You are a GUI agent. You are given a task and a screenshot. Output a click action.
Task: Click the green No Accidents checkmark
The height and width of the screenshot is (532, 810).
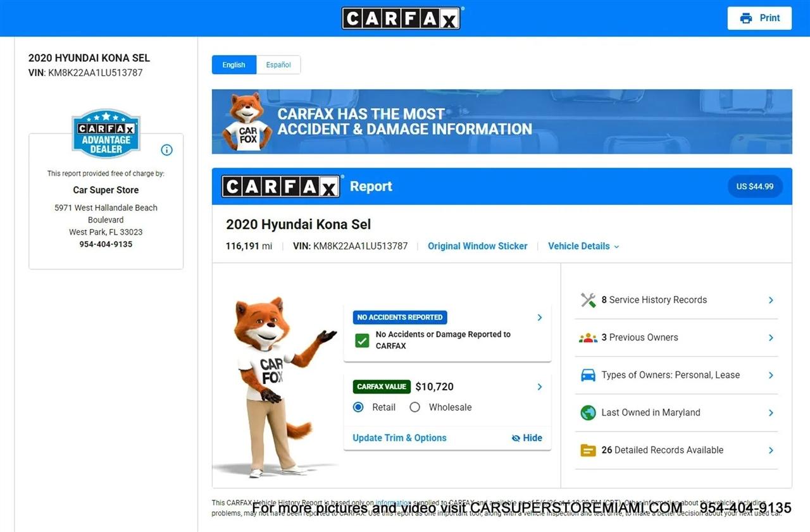click(x=362, y=340)
